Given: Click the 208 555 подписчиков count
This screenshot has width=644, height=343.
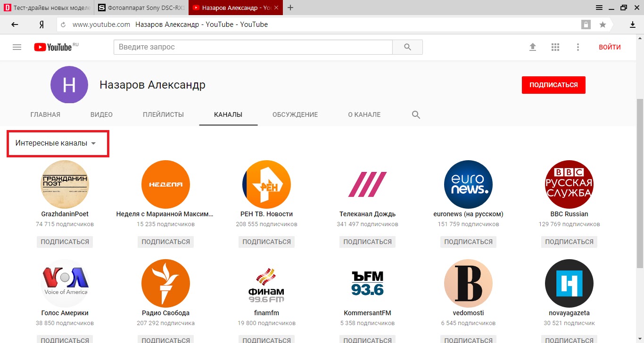Looking at the screenshot, I should coord(266,224).
